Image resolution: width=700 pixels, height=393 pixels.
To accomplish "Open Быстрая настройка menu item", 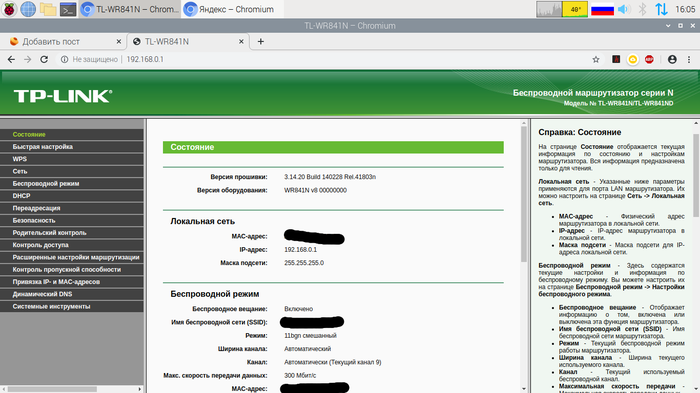I will pos(71,146).
